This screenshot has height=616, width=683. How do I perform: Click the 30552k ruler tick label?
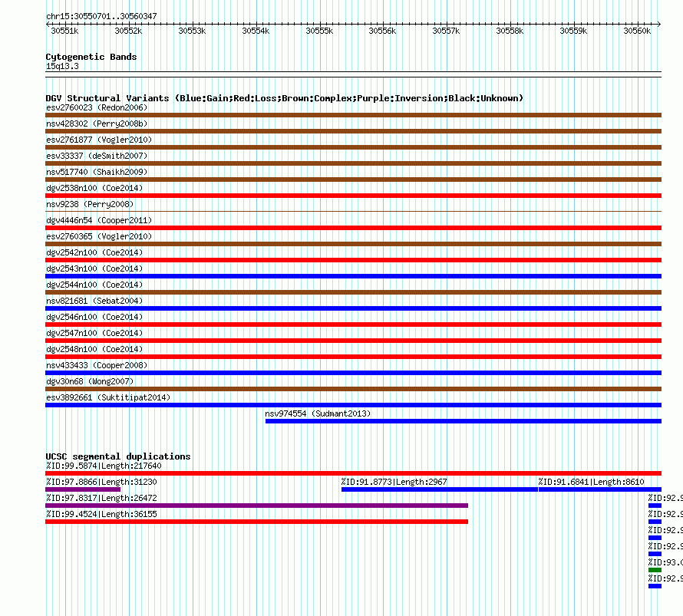click(x=128, y=31)
